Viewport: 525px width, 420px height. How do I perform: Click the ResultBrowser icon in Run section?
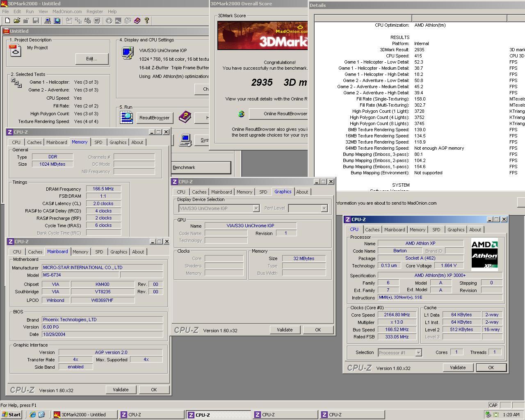(126, 117)
